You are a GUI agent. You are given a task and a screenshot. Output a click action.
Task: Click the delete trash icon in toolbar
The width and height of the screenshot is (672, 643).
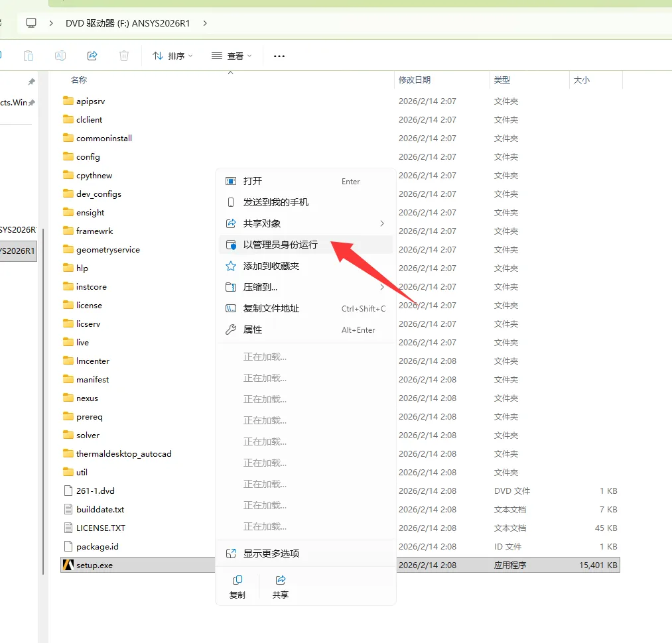pyautogui.click(x=124, y=56)
